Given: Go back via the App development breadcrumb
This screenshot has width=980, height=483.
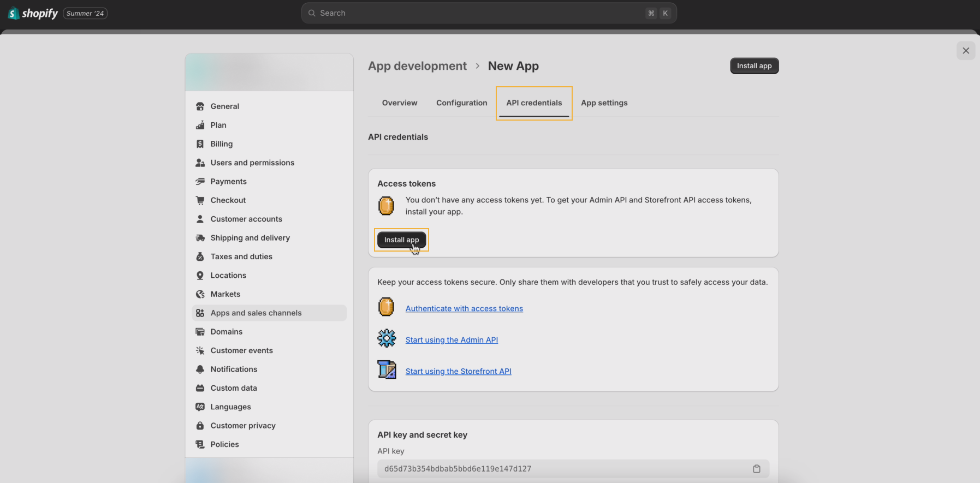Looking at the screenshot, I should tap(417, 66).
